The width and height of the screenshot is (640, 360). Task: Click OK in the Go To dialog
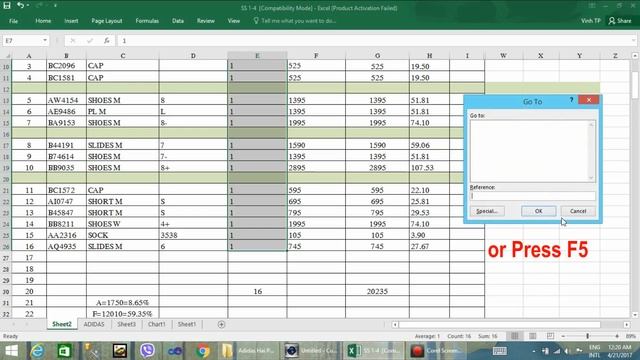click(538, 211)
